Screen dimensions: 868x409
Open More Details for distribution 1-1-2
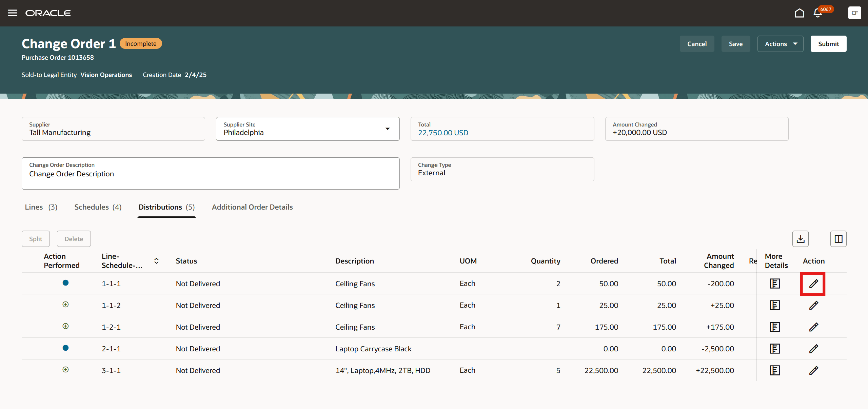(774, 305)
